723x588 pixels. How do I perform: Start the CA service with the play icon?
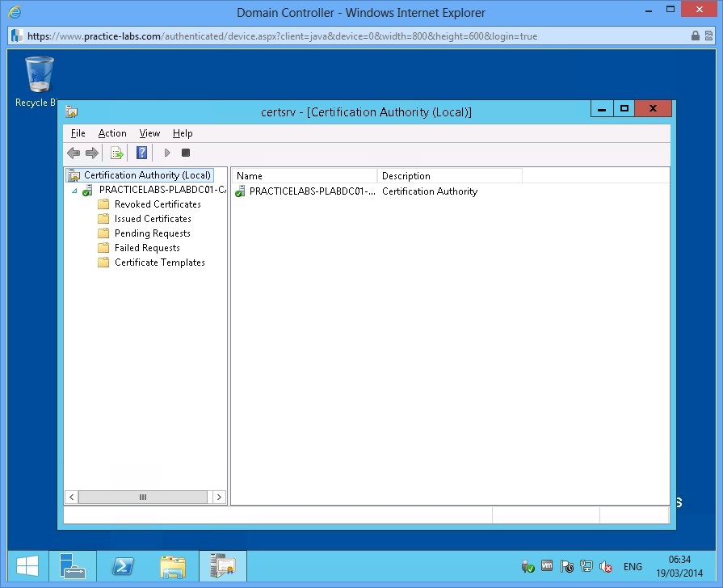167,153
